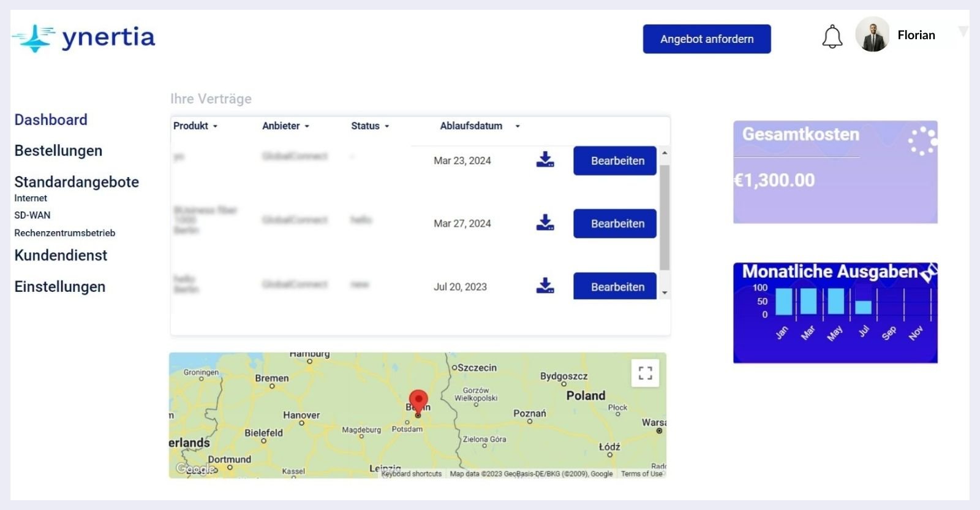Click the Angebot anfordern button
Screen dimensions: 980x510
point(707,39)
